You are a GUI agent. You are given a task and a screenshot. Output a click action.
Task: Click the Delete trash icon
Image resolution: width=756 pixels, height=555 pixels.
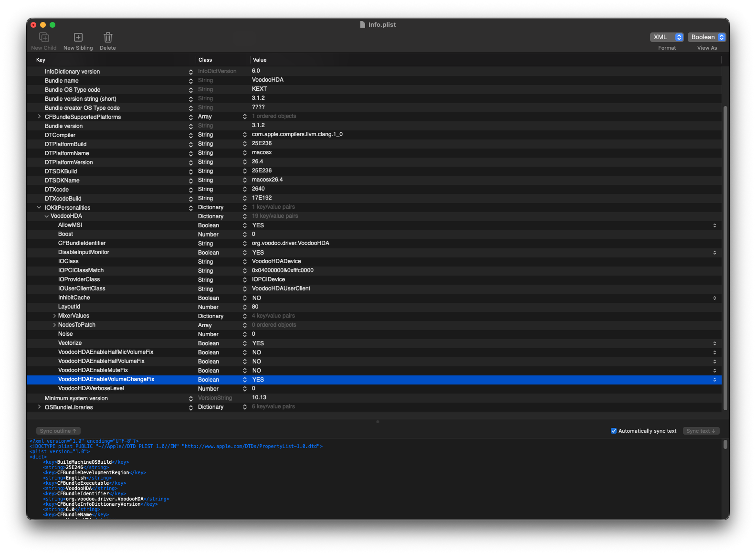(108, 38)
